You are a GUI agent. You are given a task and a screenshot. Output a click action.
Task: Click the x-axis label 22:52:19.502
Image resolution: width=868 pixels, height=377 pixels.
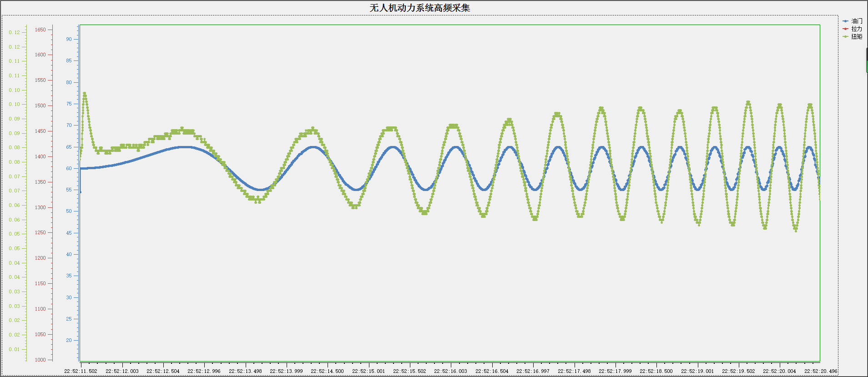pyautogui.click(x=738, y=371)
